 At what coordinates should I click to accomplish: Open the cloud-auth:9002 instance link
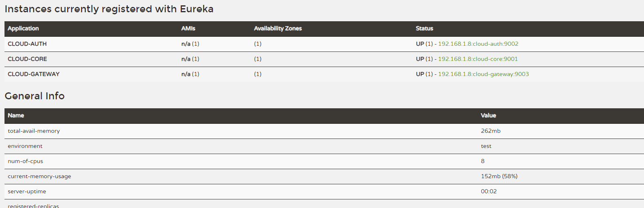pos(478,44)
